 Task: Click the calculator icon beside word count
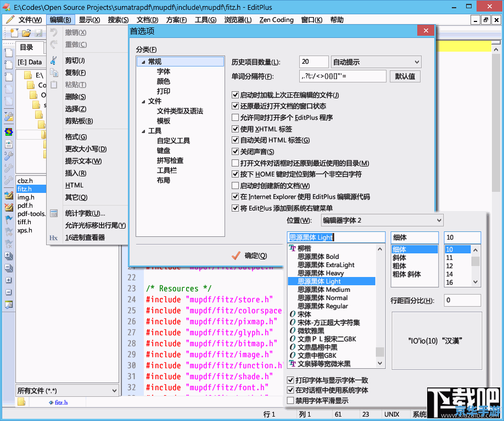[x=54, y=213]
